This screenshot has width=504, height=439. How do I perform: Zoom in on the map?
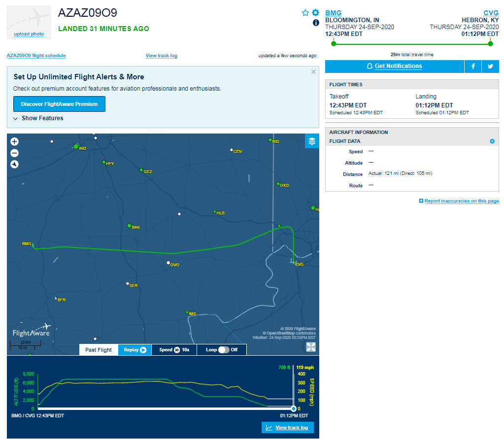tap(14, 142)
